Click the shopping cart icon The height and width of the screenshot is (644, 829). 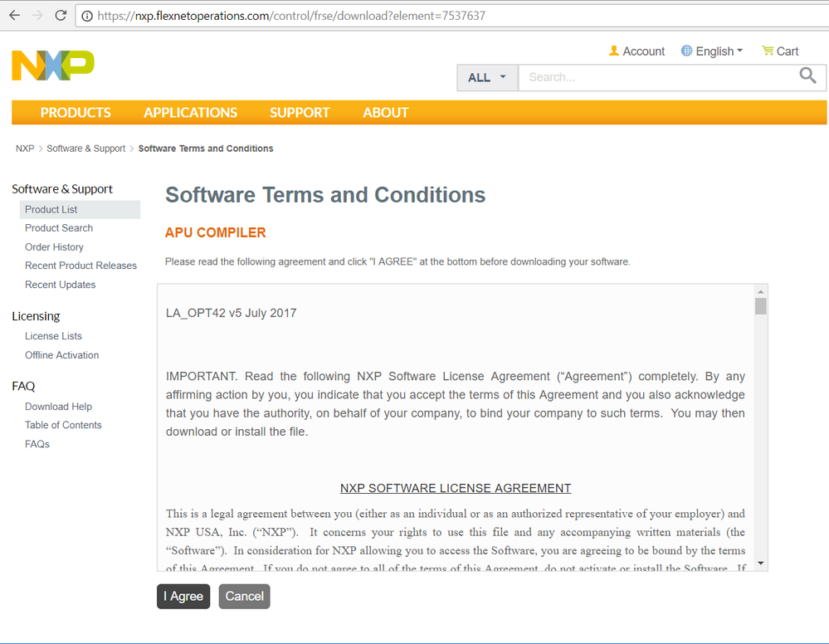[770, 51]
